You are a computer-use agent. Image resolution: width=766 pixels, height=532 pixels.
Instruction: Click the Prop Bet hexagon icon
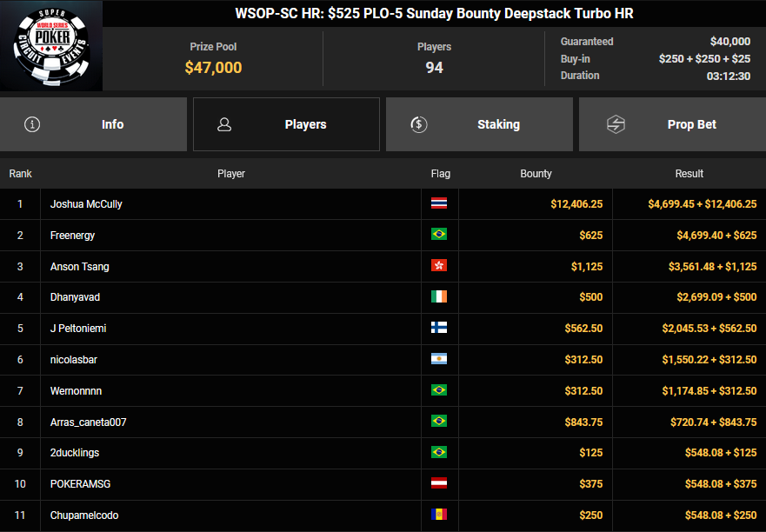(616, 124)
